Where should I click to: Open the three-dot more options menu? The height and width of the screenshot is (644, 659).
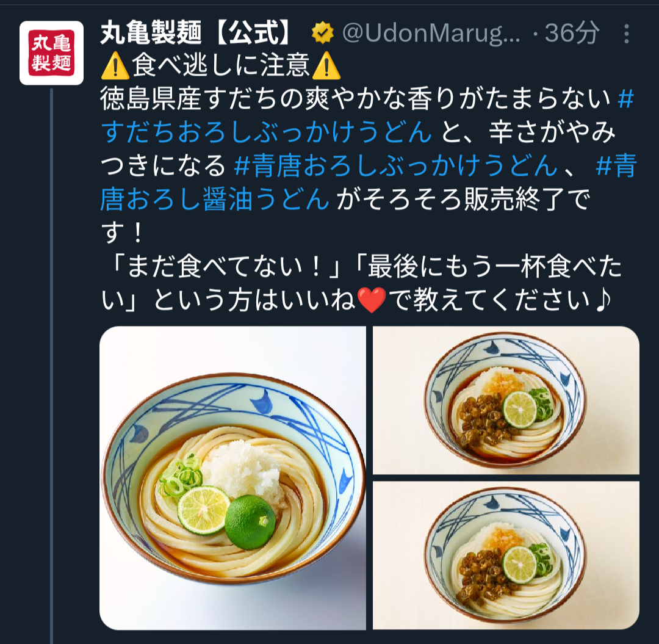pos(626,34)
